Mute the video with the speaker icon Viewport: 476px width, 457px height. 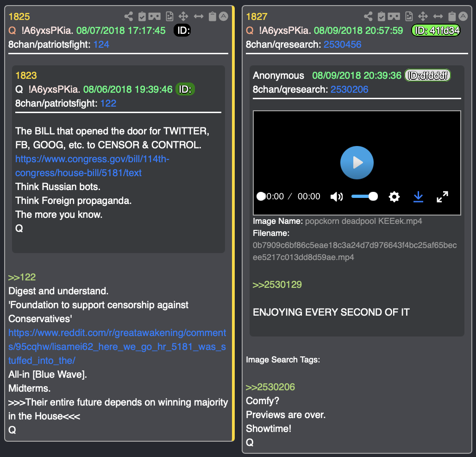[336, 197]
